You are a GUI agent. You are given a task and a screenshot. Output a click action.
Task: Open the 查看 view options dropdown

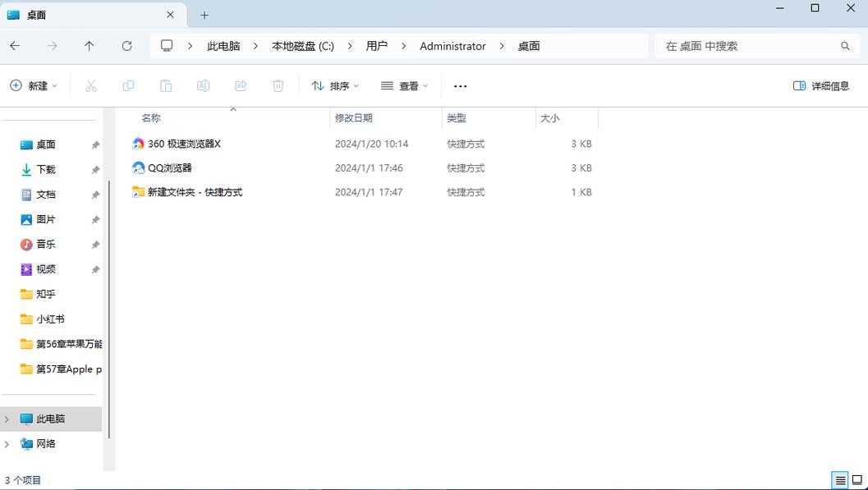pos(404,85)
